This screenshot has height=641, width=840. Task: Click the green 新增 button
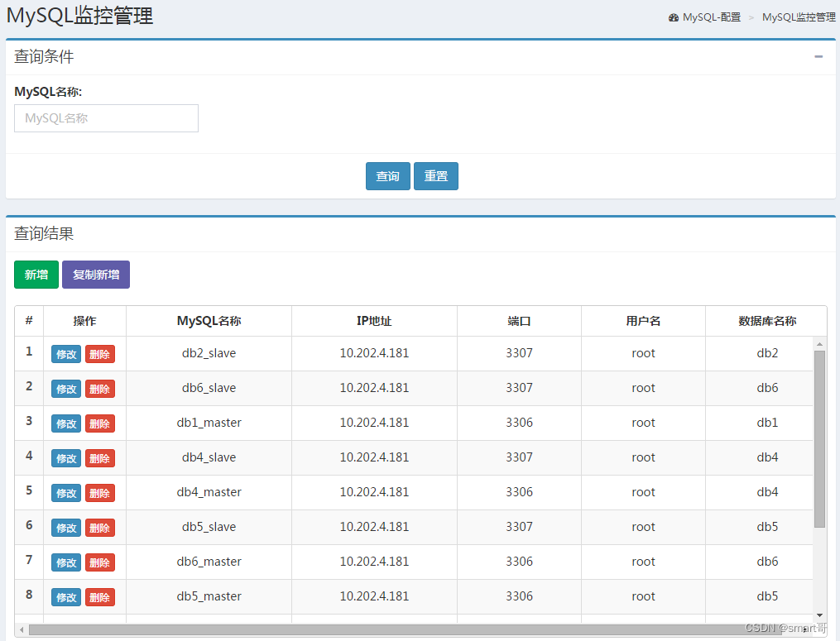tap(36, 275)
